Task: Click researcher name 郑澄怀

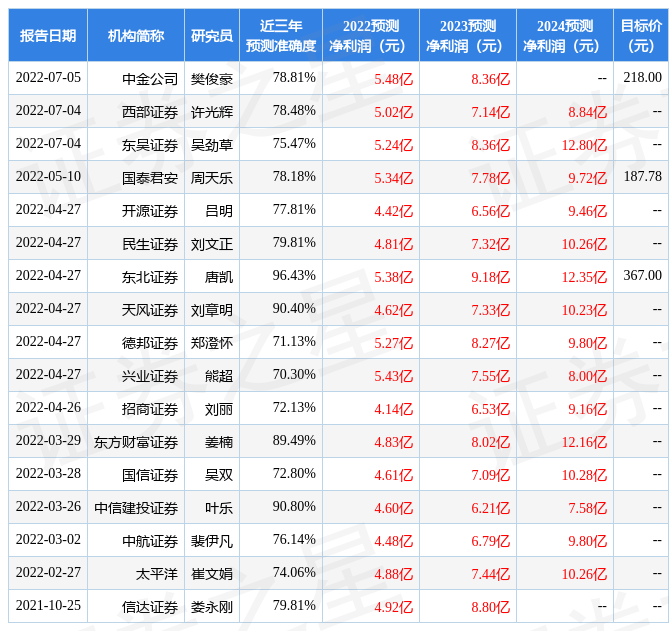Action: point(212,343)
